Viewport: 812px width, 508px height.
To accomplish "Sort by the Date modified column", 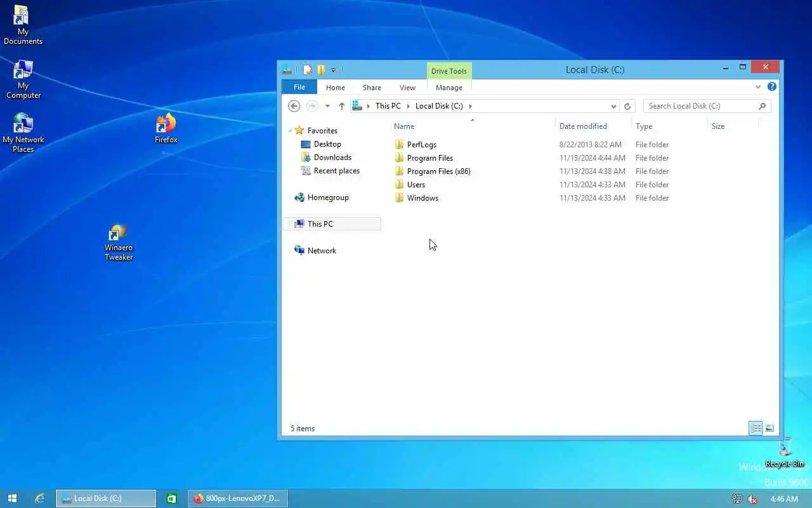I will 583,126.
